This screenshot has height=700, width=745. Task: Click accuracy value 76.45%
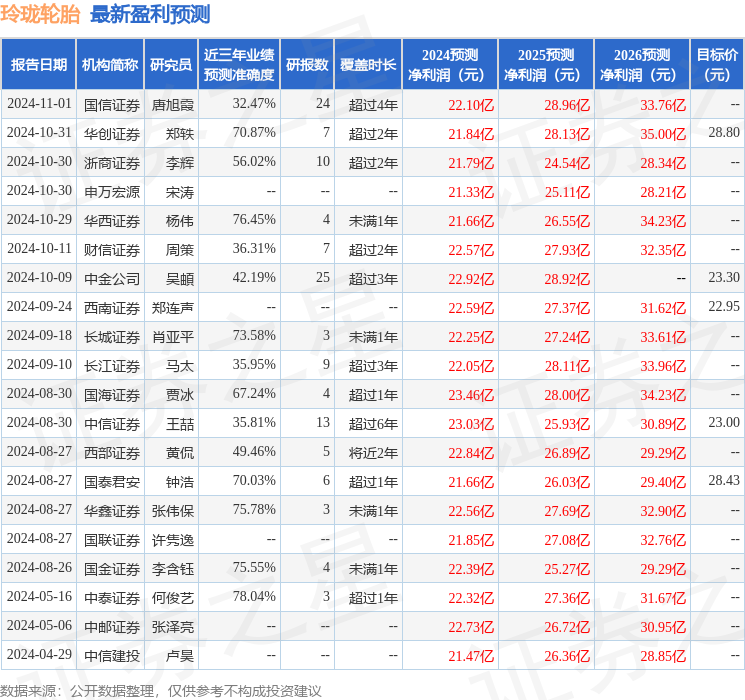[x=254, y=220]
